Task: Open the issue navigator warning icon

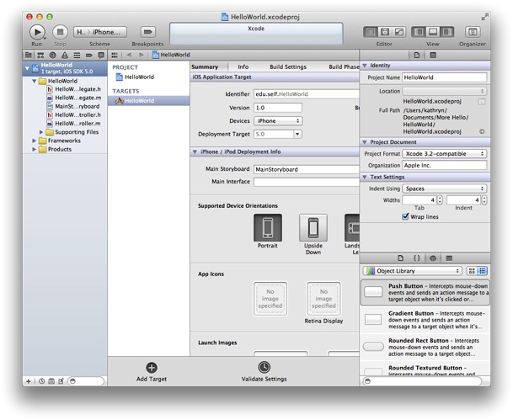Action: (x=64, y=55)
